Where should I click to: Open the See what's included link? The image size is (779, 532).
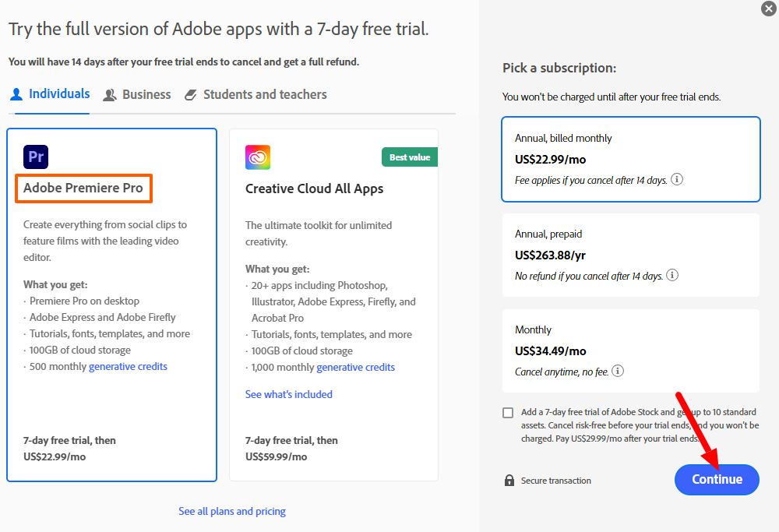pos(289,394)
